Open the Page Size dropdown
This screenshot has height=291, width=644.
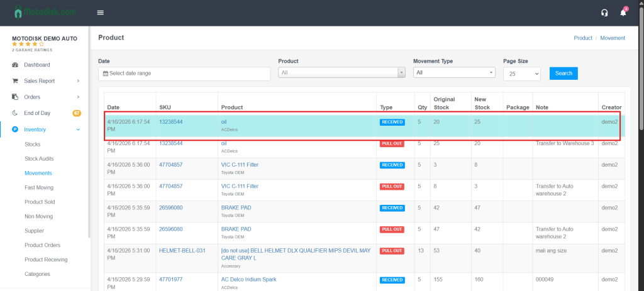tap(521, 74)
